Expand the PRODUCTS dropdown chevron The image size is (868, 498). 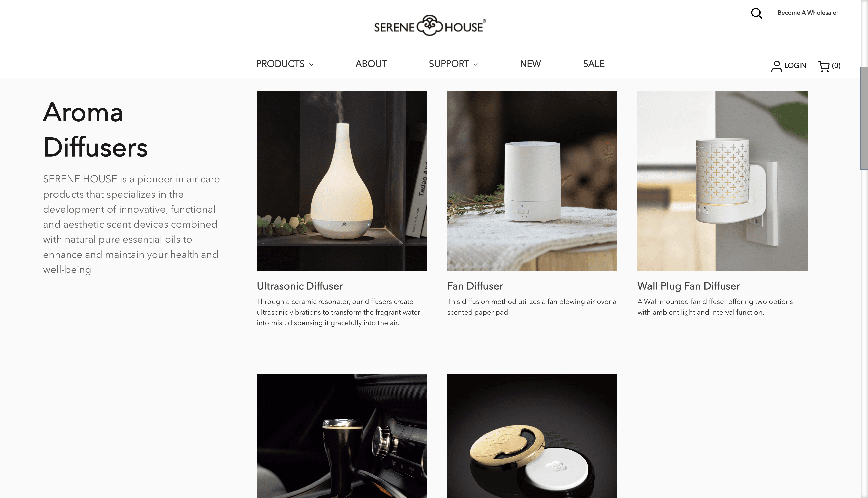(x=311, y=64)
